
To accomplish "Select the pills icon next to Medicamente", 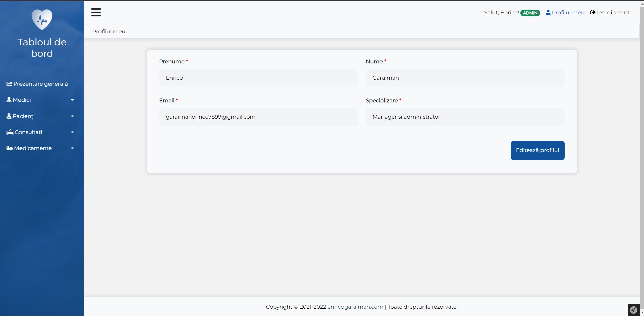I will pyautogui.click(x=9, y=148).
